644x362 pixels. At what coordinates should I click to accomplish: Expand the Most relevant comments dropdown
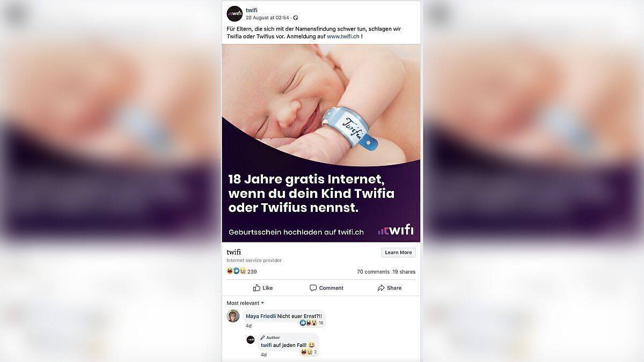click(x=245, y=303)
